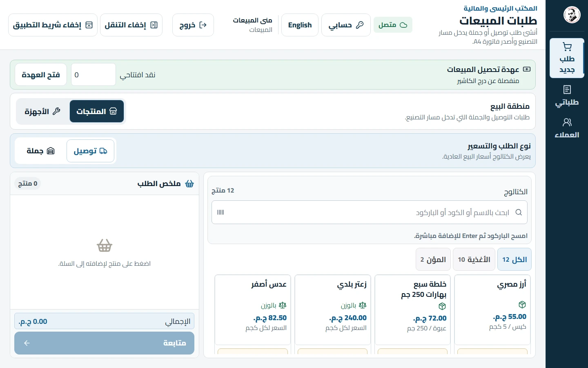Click the basket icon beside ملخص الطلب
The image size is (588, 368).
click(x=189, y=184)
